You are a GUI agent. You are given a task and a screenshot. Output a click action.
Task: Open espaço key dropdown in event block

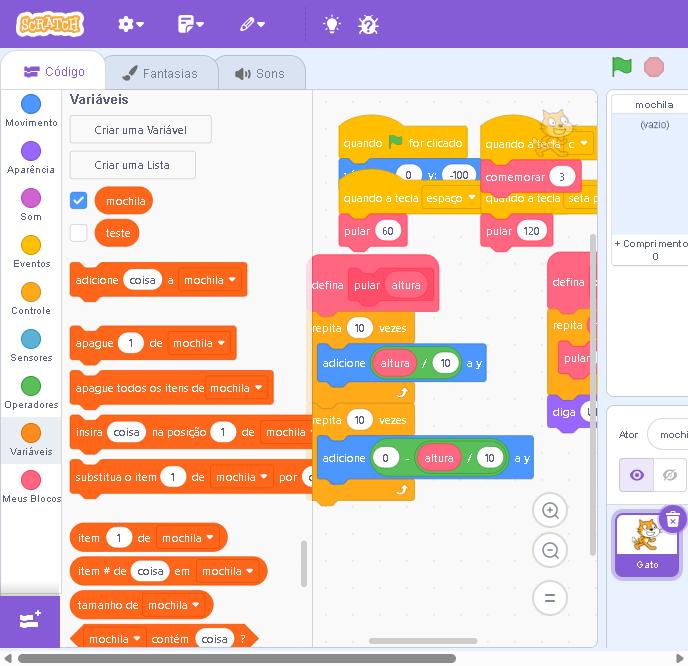(x=450, y=198)
